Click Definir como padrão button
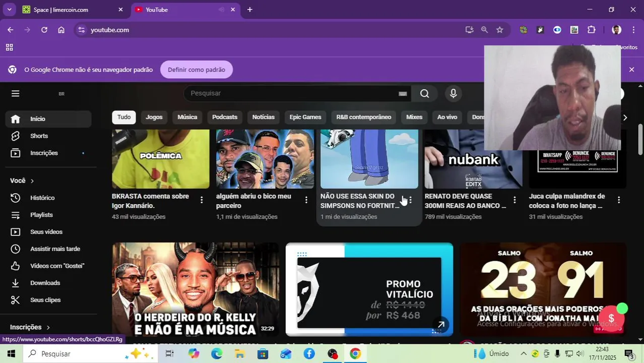 coord(197,70)
